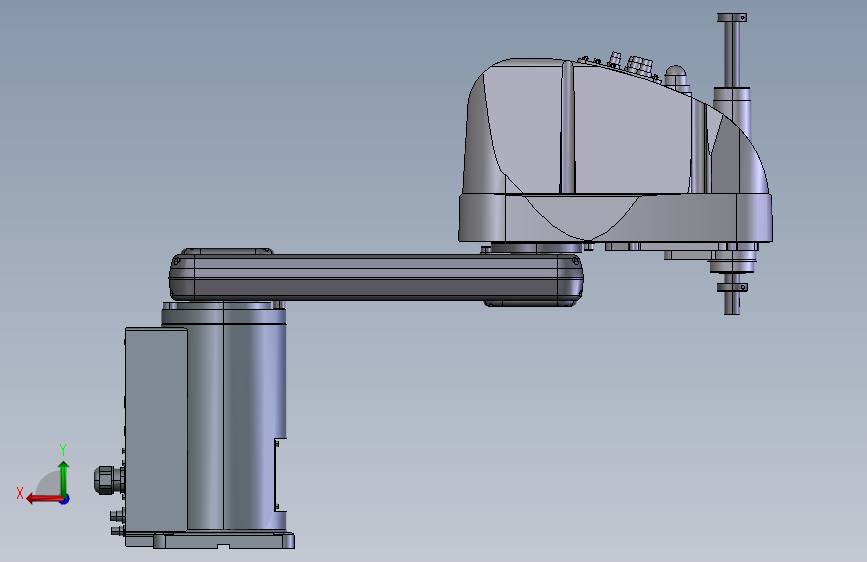
Task: Select the curved upper housing cover of the robot
Action: [x=614, y=127]
